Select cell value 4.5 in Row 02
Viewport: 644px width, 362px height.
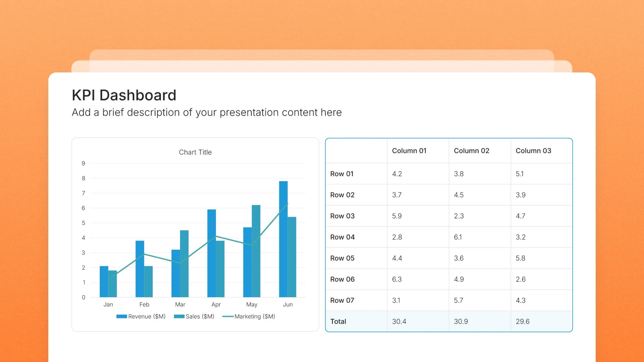459,195
